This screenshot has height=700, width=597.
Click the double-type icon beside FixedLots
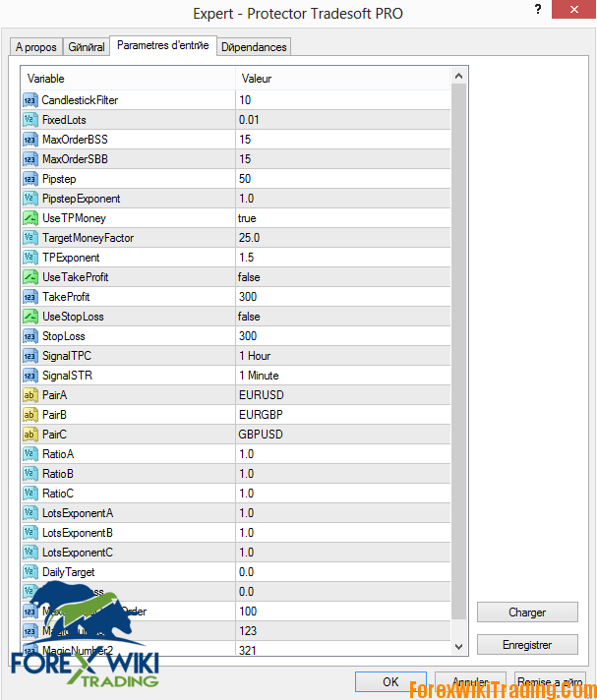30,120
